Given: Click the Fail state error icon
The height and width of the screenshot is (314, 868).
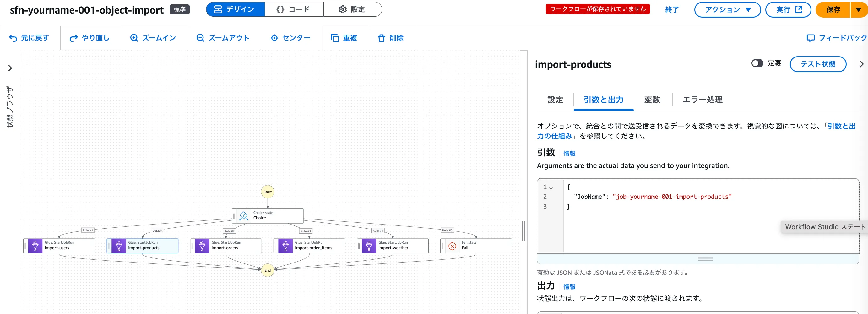Looking at the screenshot, I should [x=452, y=246].
